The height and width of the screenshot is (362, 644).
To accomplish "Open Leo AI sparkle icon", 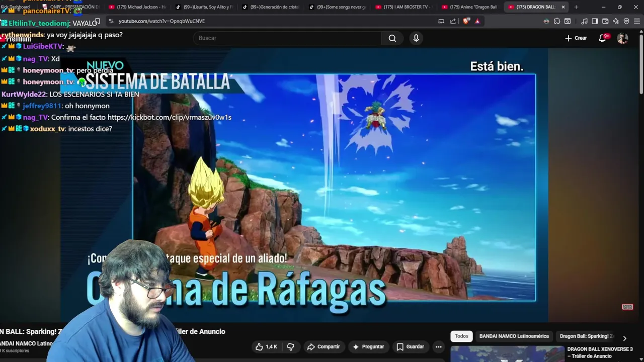I will point(616,21).
